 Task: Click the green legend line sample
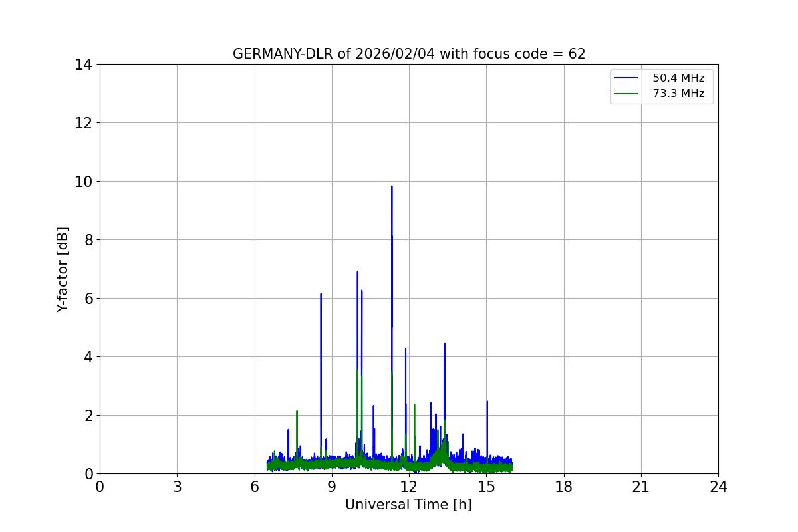[626, 94]
